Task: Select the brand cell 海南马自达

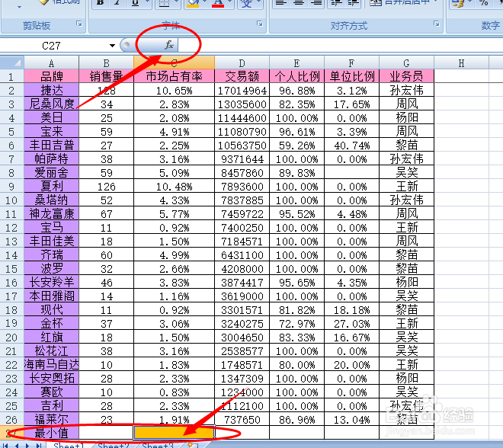Action: [51, 364]
